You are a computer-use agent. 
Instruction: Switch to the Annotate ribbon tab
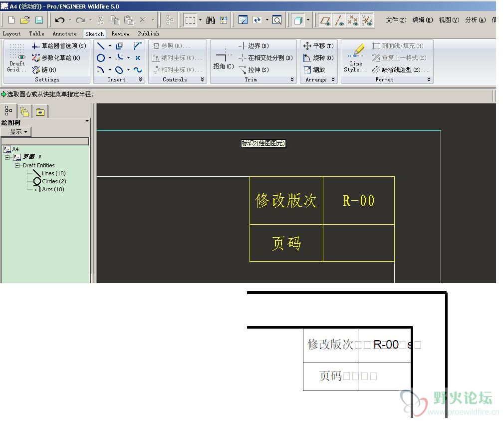point(64,33)
